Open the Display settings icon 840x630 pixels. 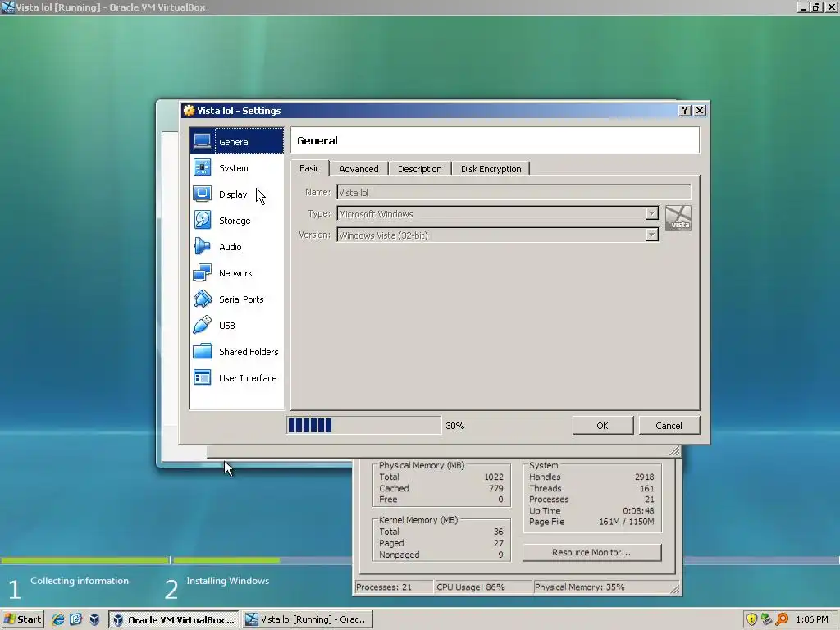point(203,194)
